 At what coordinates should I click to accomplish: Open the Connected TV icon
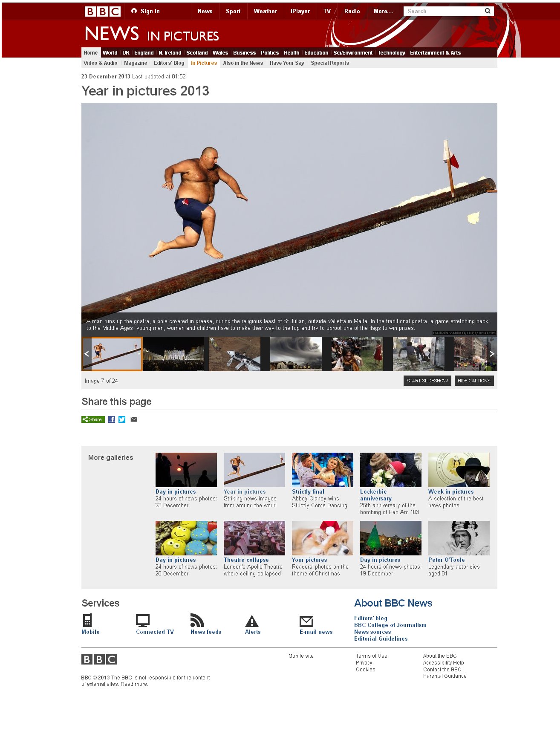pos(142,620)
